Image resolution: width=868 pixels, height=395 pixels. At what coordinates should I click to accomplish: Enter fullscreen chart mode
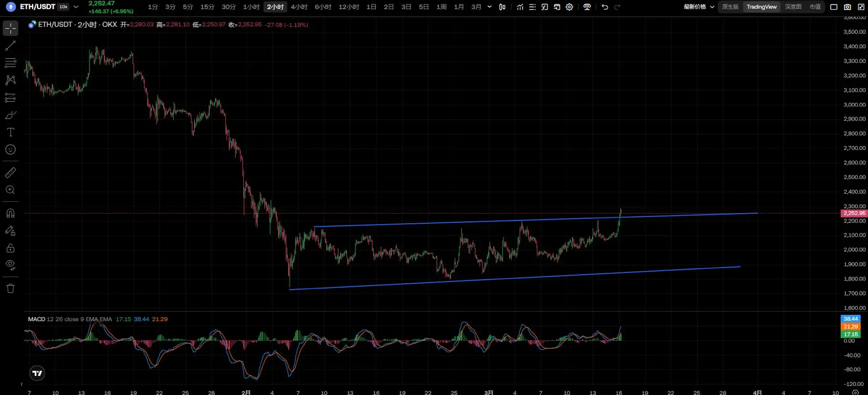(861, 7)
